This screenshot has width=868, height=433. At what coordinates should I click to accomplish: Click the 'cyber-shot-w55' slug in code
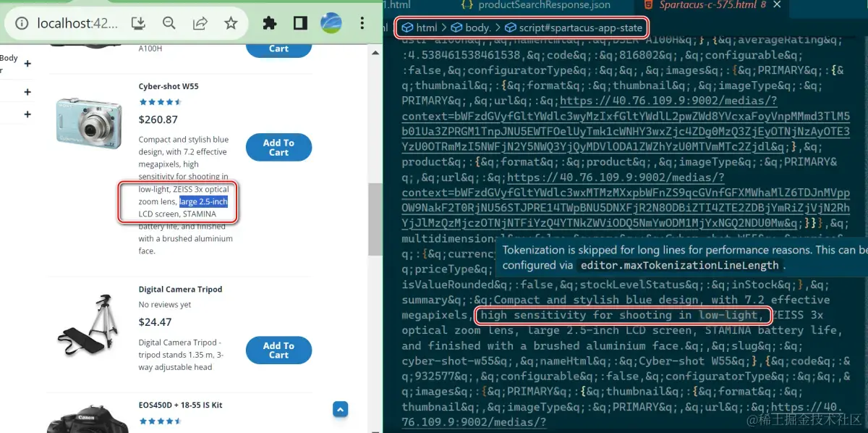tap(445, 361)
